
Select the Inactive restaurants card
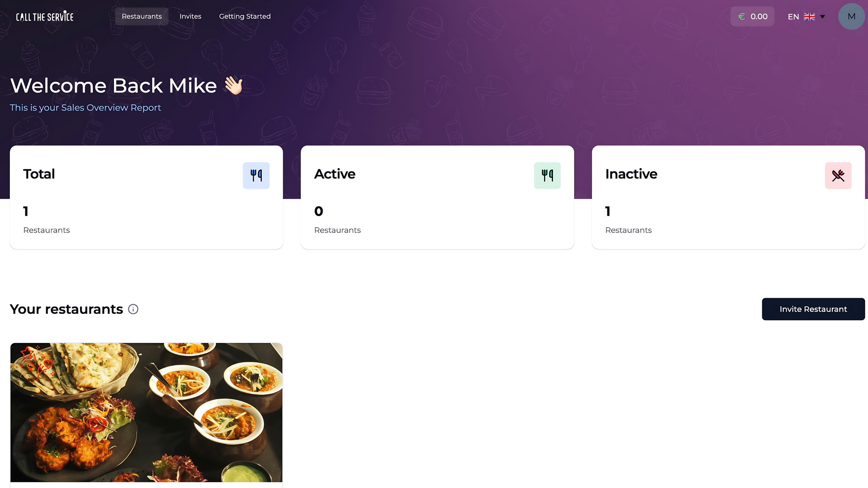(x=728, y=197)
